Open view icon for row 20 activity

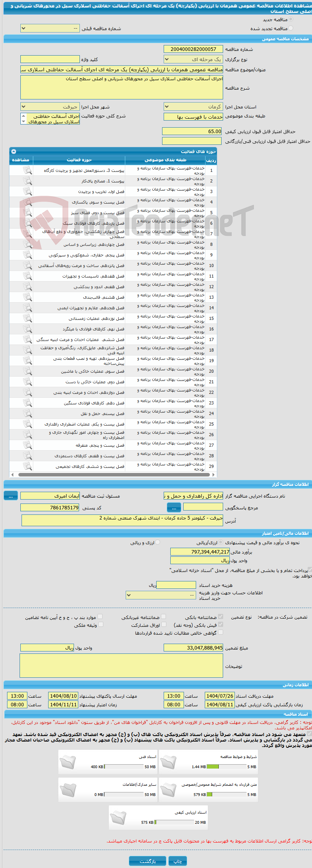(x=27, y=371)
